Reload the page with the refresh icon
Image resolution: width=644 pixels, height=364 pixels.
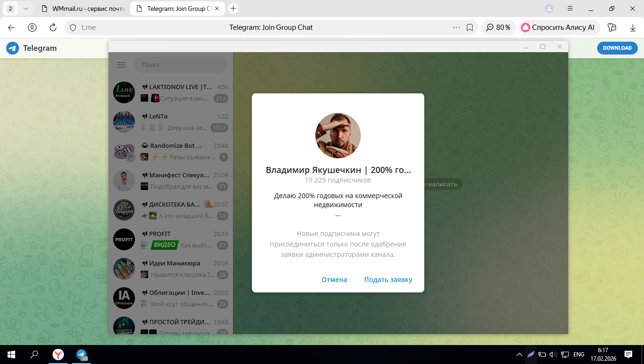tap(53, 27)
